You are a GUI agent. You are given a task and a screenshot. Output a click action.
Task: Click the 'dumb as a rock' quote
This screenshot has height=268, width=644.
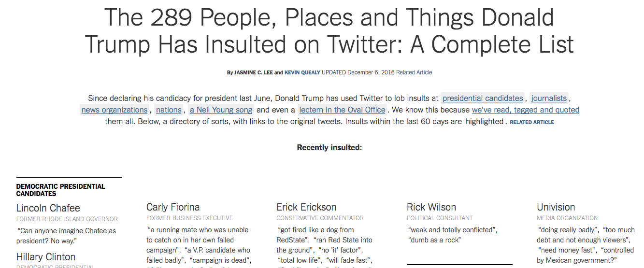(434, 240)
